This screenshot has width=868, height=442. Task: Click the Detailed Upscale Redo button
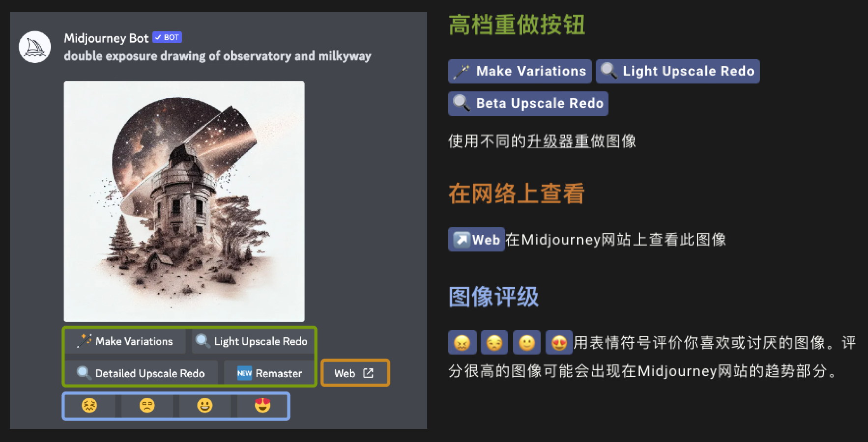coord(142,373)
